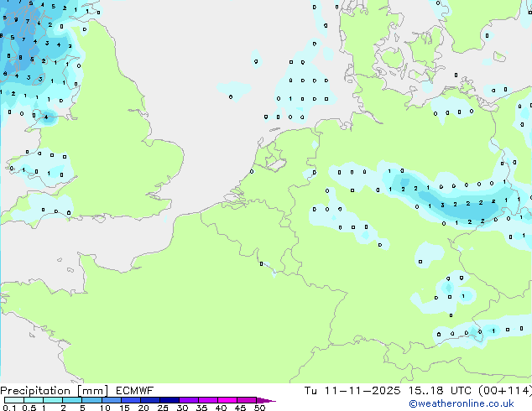Click the 0.5–1 mm legend swatch
The image size is (532, 411).
(x=34, y=400)
